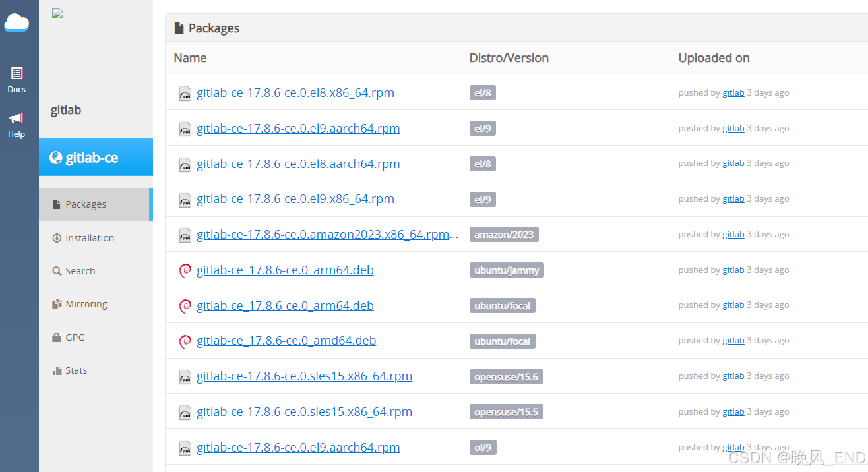This screenshot has height=472, width=868.
Task: Open the gitlab-ce repository header
Action: point(96,157)
